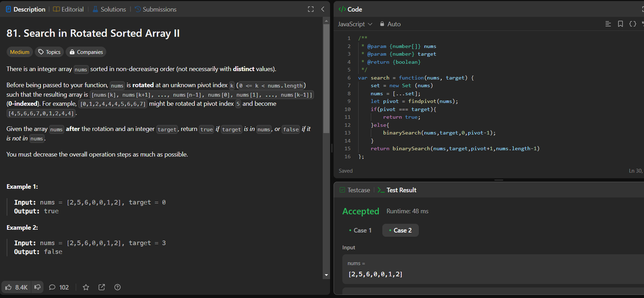The width and height of the screenshot is (644, 298).
Task: Click the Ln 30 cursor position indicator
Action: (635, 170)
